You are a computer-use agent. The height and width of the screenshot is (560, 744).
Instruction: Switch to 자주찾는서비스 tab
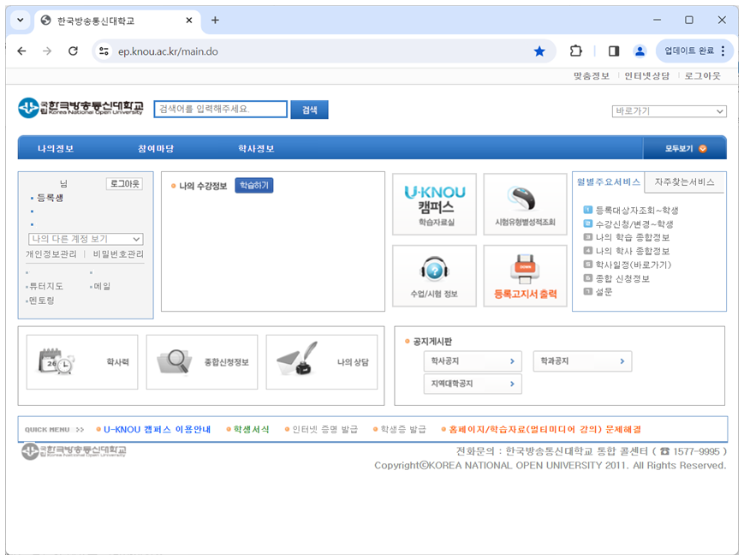click(684, 182)
